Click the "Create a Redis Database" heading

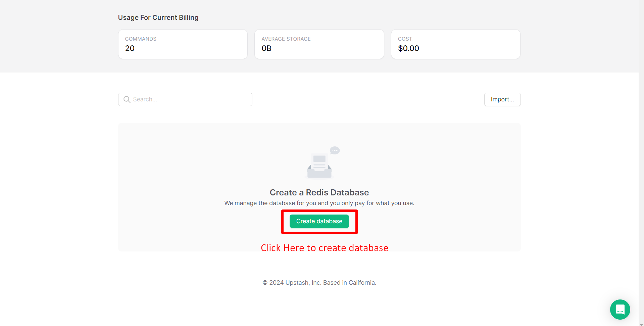tap(319, 192)
